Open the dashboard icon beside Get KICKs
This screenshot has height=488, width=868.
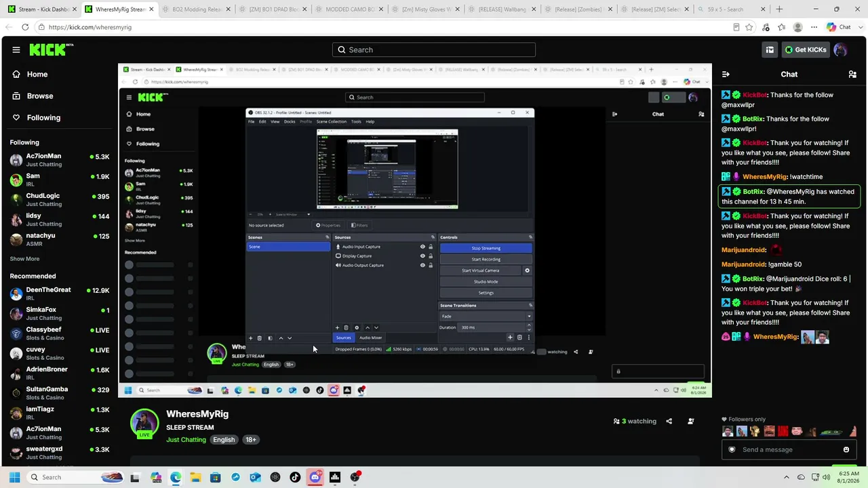pos(770,49)
